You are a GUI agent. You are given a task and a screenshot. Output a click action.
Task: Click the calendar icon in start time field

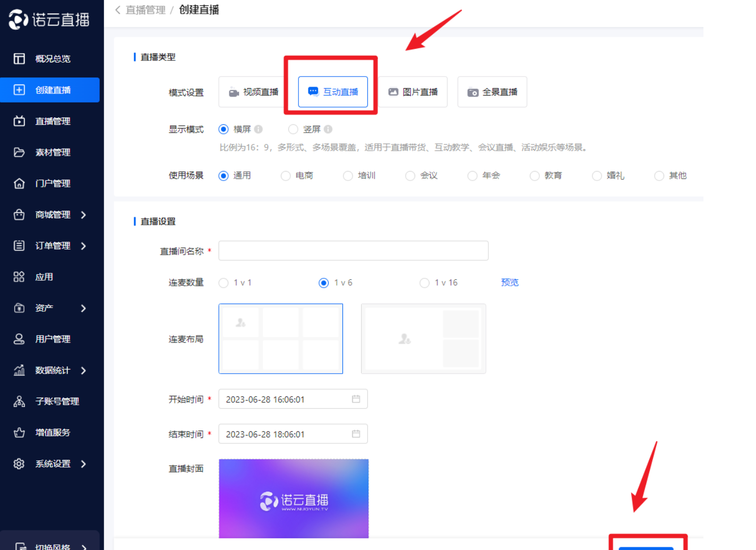(x=356, y=399)
